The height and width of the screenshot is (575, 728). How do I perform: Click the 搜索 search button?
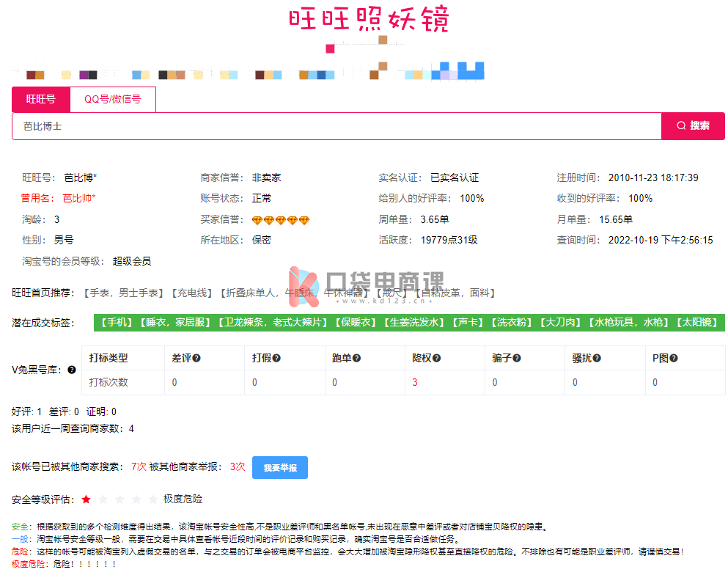(x=693, y=126)
